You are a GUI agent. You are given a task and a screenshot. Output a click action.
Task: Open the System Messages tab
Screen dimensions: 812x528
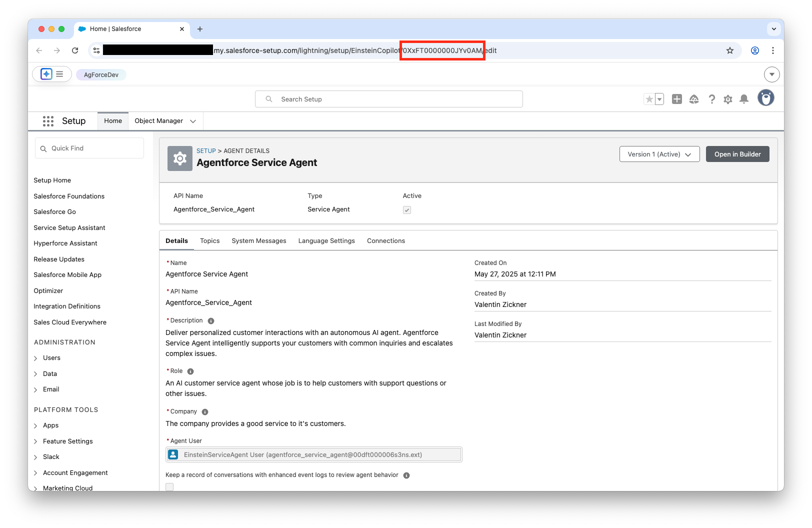click(258, 240)
